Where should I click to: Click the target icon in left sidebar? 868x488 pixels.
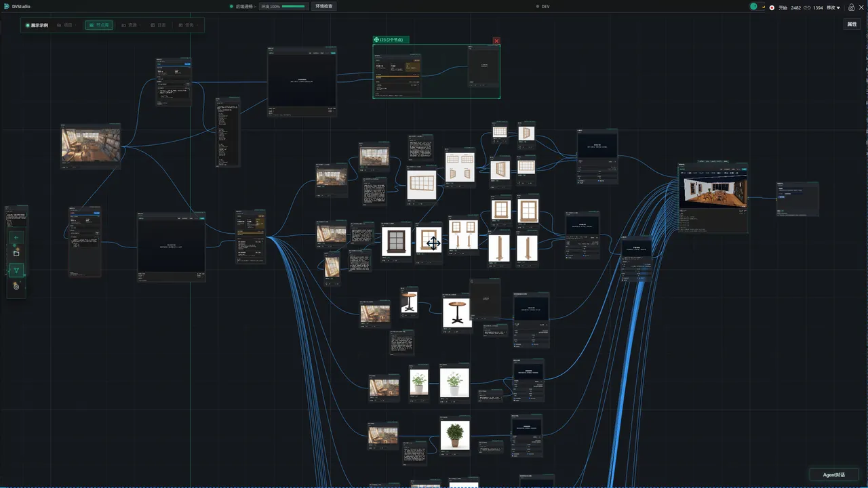(x=16, y=286)
